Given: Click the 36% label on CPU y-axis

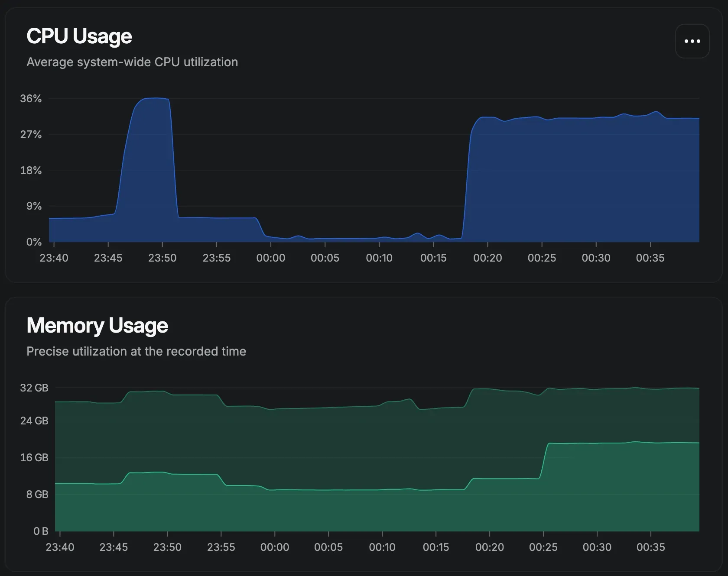Looking at the screenshot, I should (31, 99).
